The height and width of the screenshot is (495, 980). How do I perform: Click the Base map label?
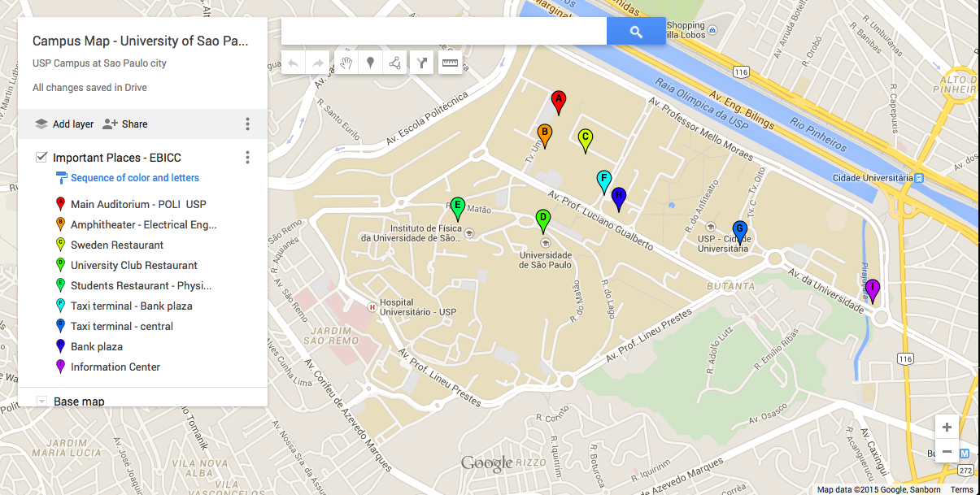[79, 402]
